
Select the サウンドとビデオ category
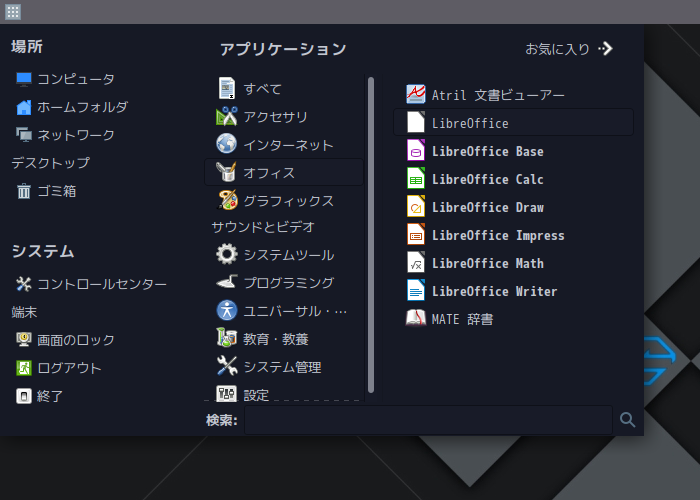(263, 227)
